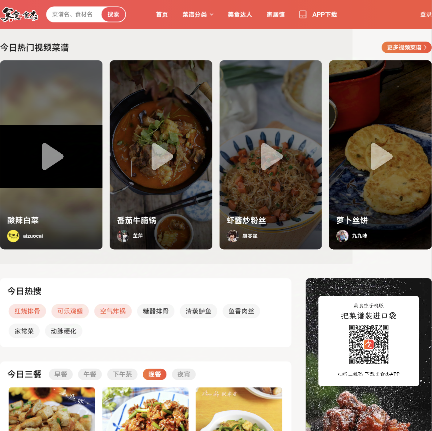This screenshot has width=432, height=431.
Task: Switch to the 午餐 meal tab
Action: tap(90, 374)
